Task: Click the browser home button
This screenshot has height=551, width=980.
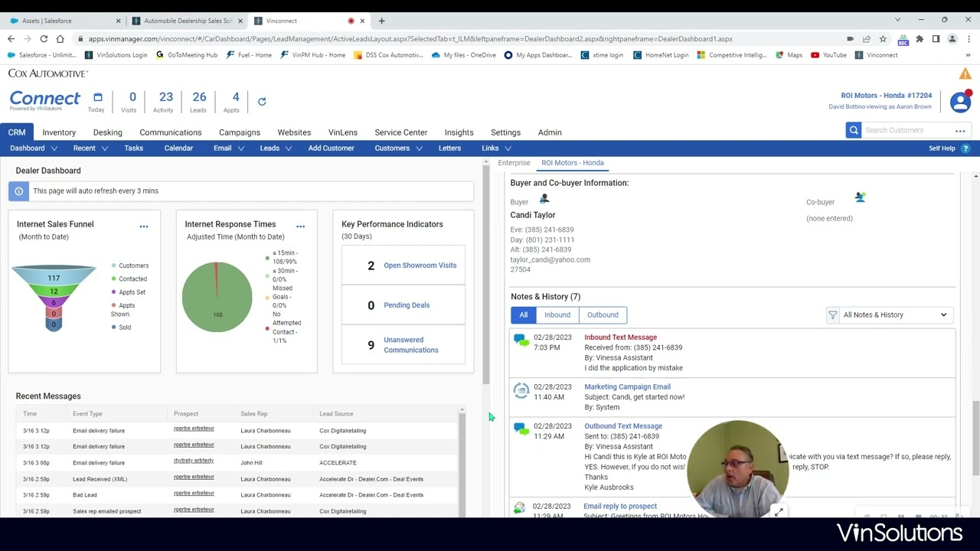Action: 60,39
